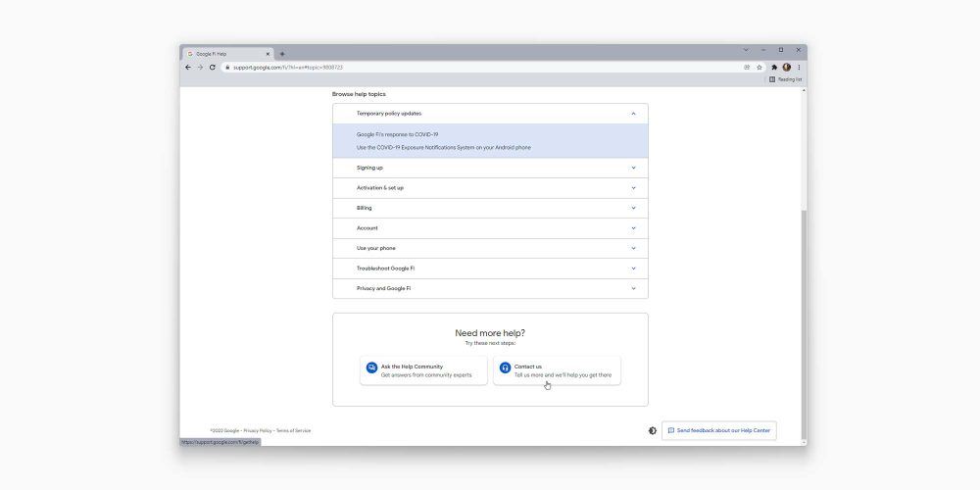Close the Google Fi Help tab
The height and width of the screenshot is (490, 980).
(x=268, y=54)
